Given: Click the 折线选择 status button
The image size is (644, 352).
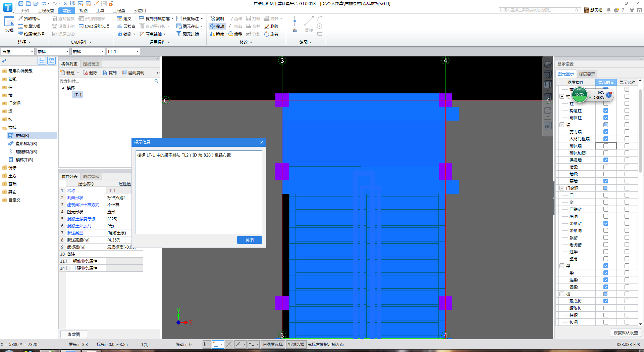Looking at the screenshot, I should pos(296,344).
